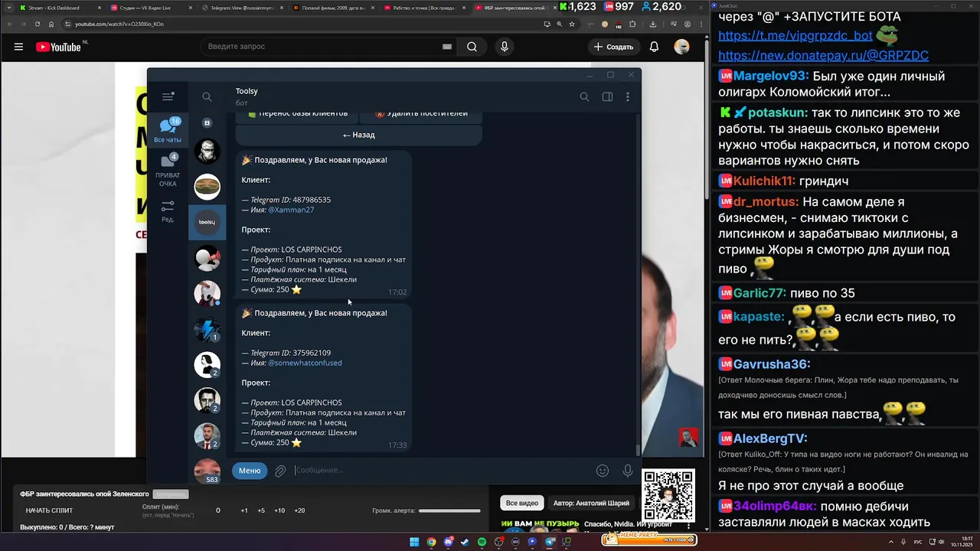The image size is (980, 551).
Task: Open the @somewhatconfused user link
Action: click(305, 363)
